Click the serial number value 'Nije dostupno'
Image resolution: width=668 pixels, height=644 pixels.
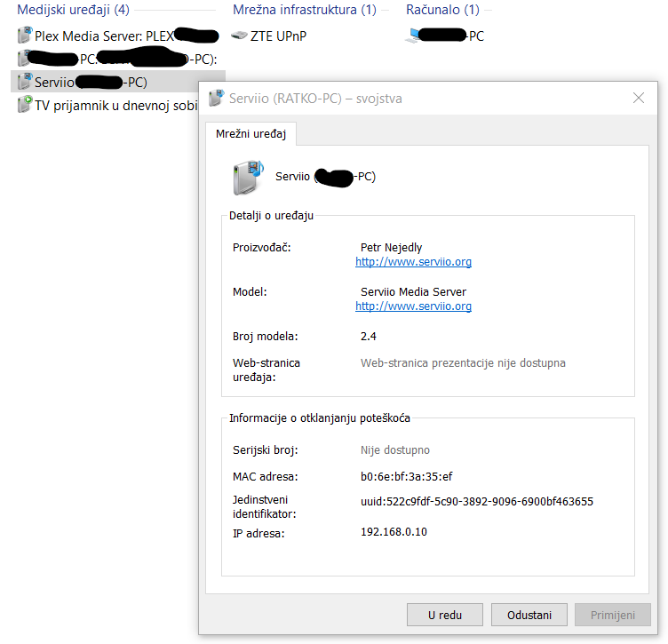pyautogui.click(x=395, y=449)
